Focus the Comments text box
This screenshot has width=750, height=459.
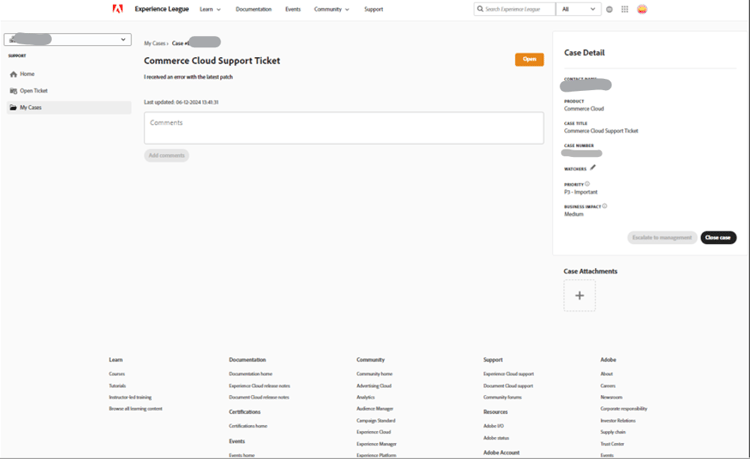344,128
